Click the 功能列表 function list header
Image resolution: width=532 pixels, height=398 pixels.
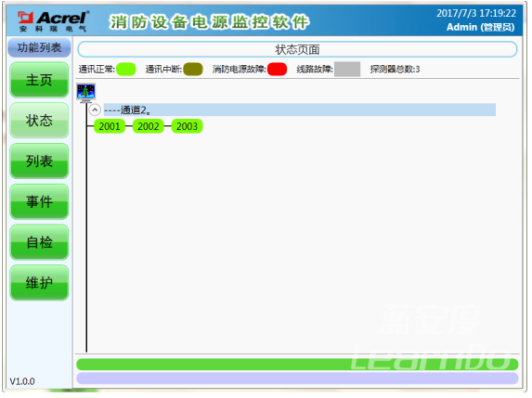point(39,47)
